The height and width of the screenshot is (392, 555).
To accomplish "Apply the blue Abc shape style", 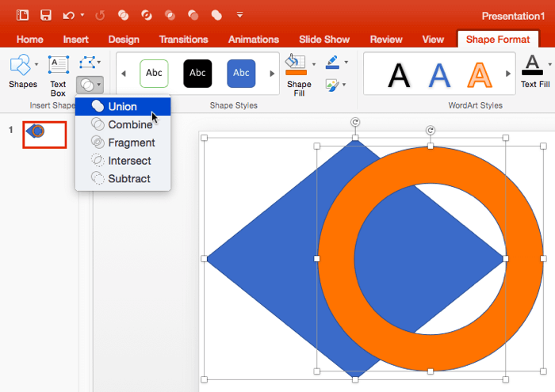I will (x=240, y=74).
